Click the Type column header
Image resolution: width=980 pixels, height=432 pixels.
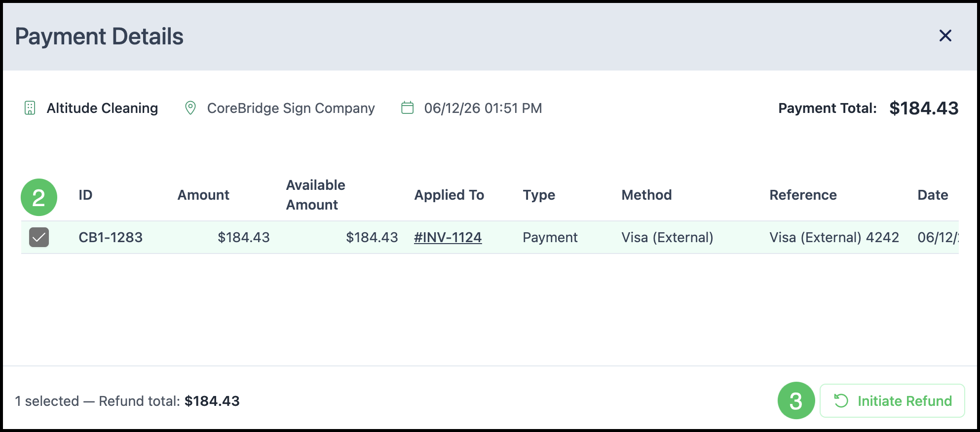click(539, 195)
